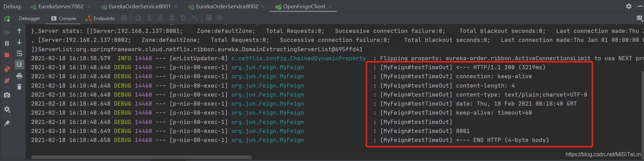Click the horizontal scrollbar of console
Viewport: 644px width, 161px height.
pyautogui.click(x=141, y=157)
